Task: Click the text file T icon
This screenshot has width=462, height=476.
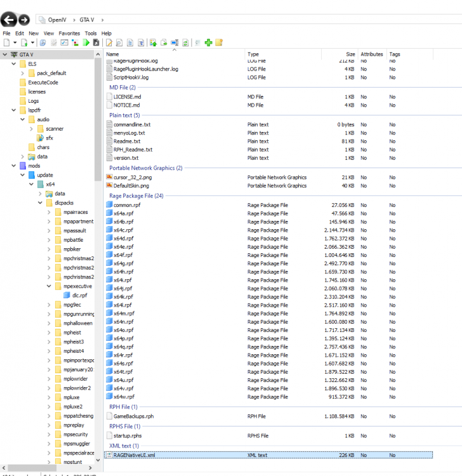Action: [141, 43]
